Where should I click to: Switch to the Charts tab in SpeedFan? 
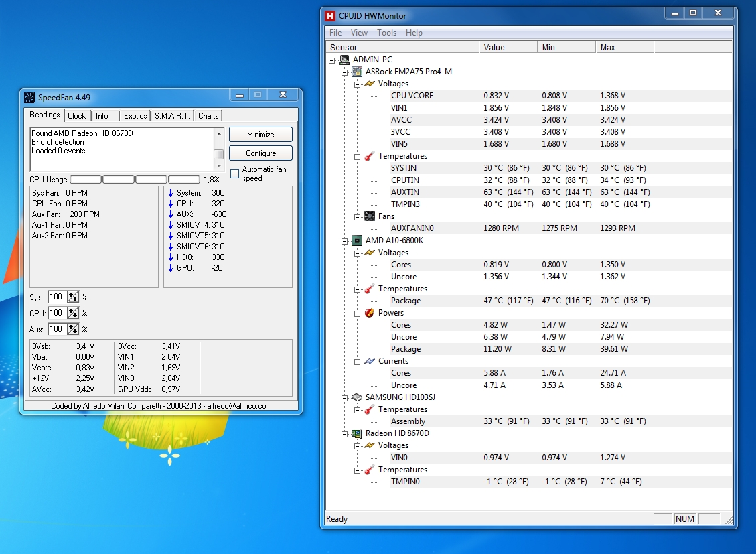click(208, 116)
